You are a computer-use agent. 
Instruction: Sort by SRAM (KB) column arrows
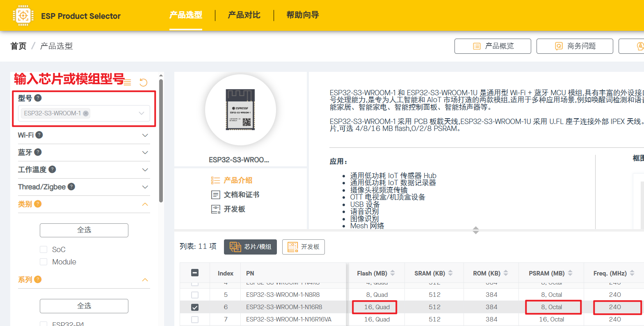[x=450, y=273]
